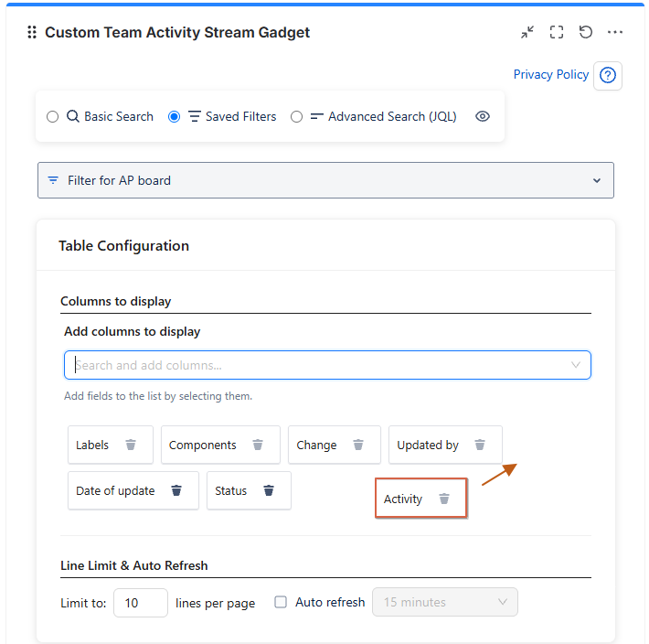Screen dimensions: 649x644
Task: Grab the gadget drag handle icon
Action: click(32, 32)
